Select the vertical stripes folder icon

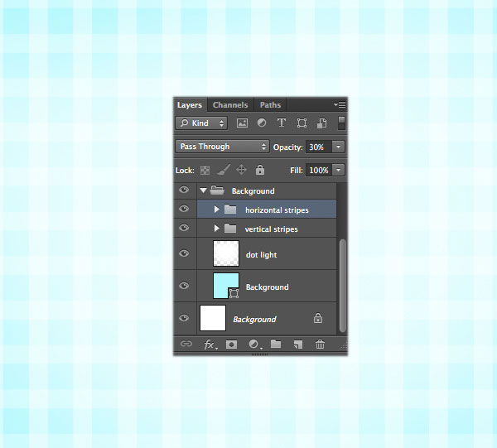click(230, 228)
